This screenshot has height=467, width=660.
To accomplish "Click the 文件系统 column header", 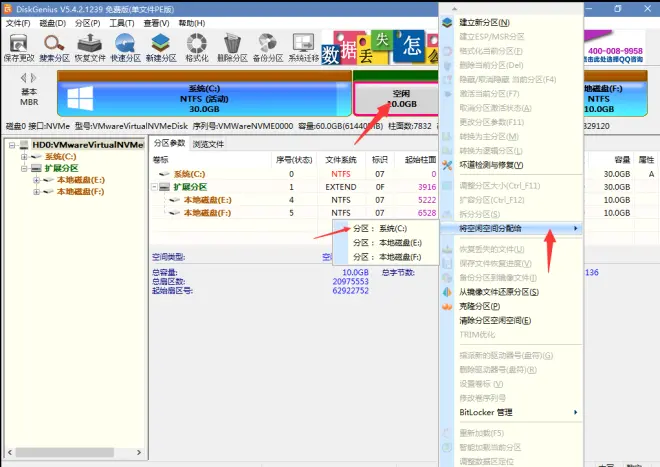I will pos(341,160).
